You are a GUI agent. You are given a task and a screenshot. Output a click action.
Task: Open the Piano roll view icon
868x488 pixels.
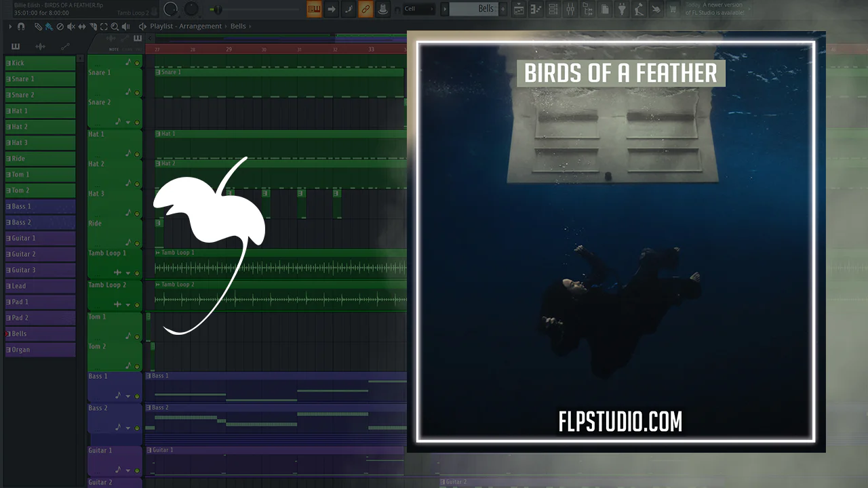(536, 9)
